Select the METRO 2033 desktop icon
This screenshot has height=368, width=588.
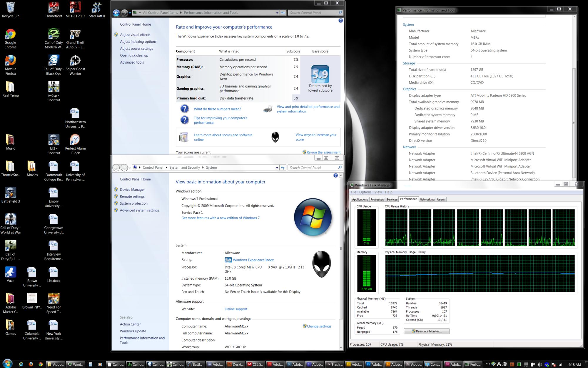(75, 10)
